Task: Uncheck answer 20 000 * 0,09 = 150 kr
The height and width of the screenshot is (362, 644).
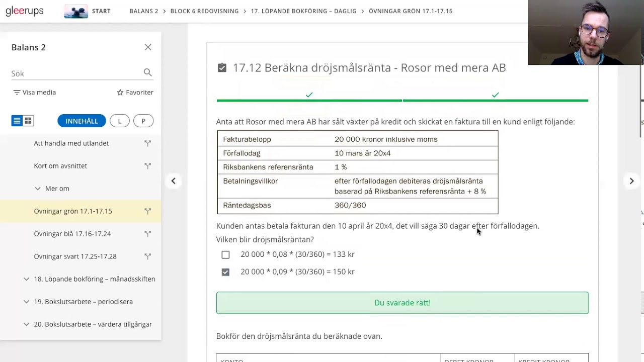Action: tap(225, 272)
